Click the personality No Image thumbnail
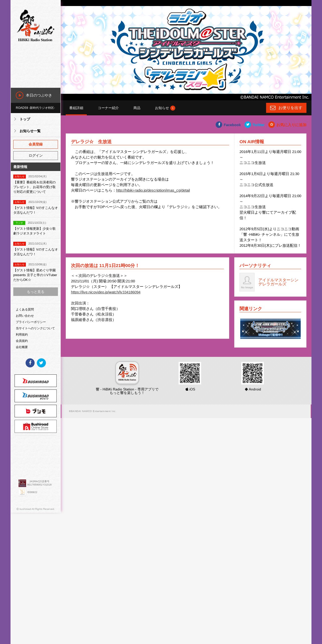Screen dimensions: 322x644 coord(247,282)
